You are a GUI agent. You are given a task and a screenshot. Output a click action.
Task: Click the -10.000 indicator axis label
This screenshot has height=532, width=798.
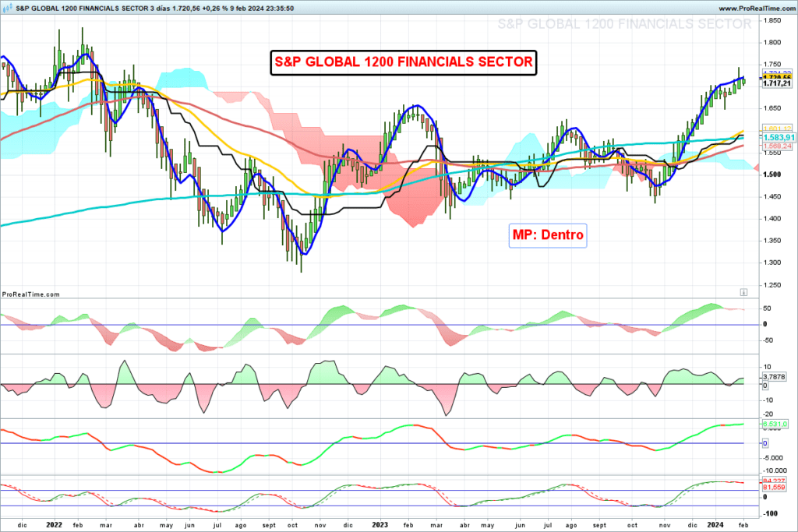pos(775,470)
